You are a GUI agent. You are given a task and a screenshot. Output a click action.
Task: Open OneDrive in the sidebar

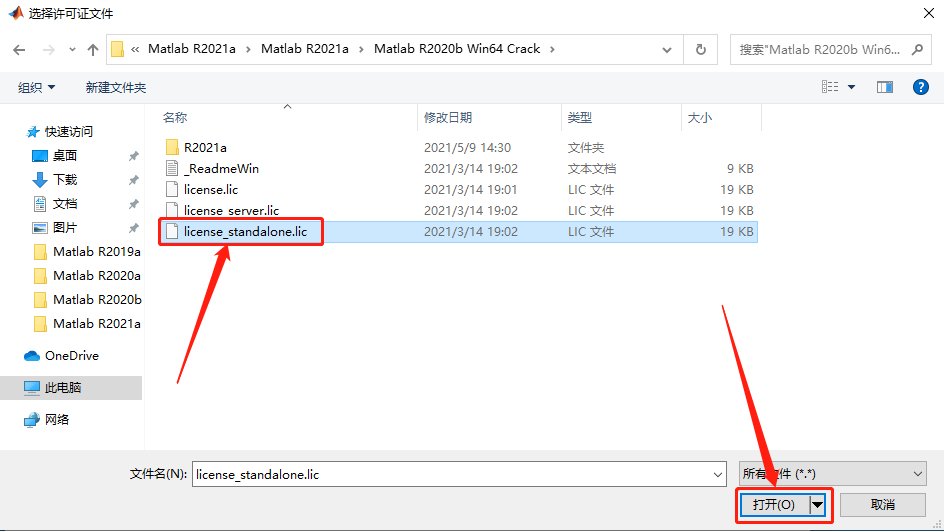point(72,356)
